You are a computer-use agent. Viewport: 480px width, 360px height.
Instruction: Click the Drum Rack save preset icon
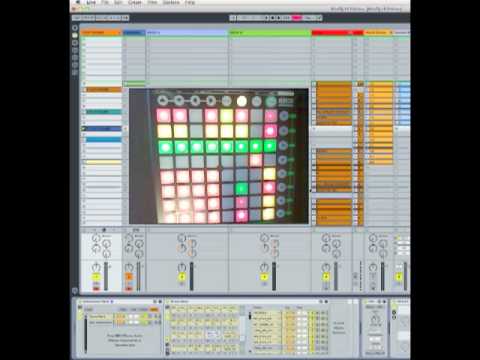coord(326,302)
